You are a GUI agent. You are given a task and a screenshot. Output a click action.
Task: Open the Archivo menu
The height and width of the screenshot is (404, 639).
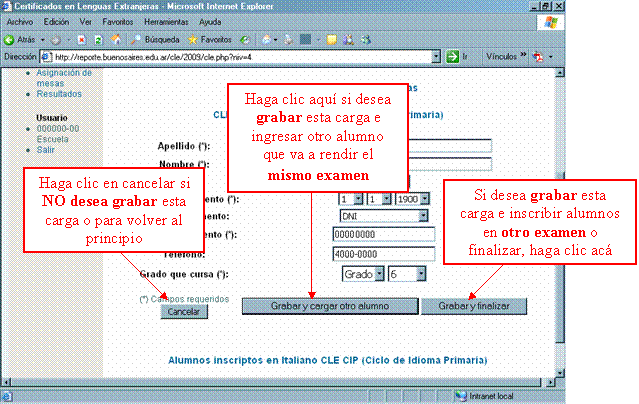coord(20,21)
